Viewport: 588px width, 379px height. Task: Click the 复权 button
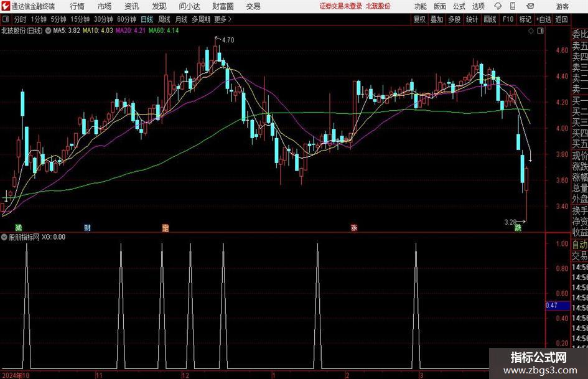[419, 19]
